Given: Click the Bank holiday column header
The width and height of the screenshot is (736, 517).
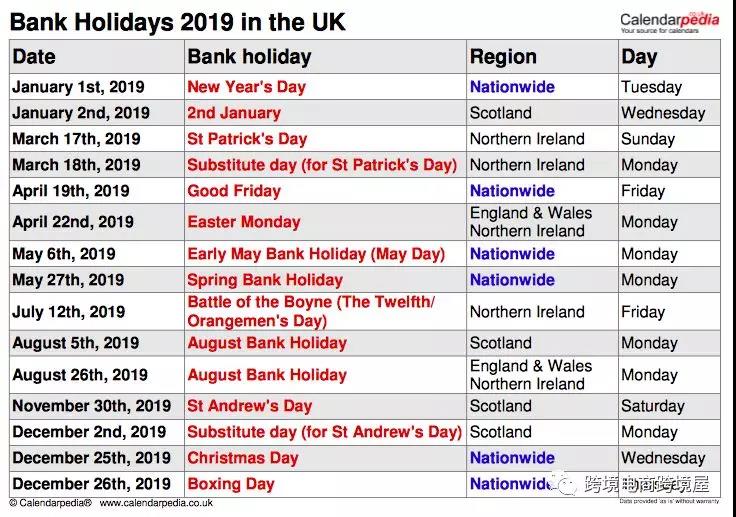Looking at the screenshot, I should (x=249, y=57).
